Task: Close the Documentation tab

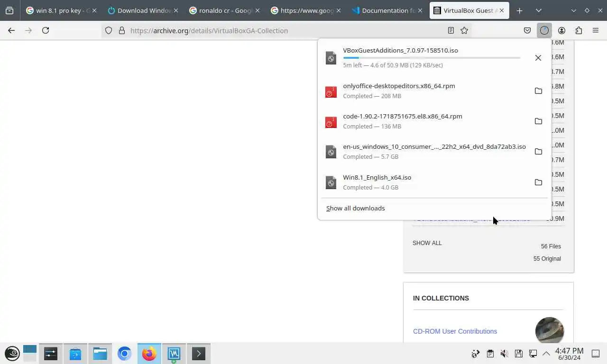Action: (x=420, y=10)
